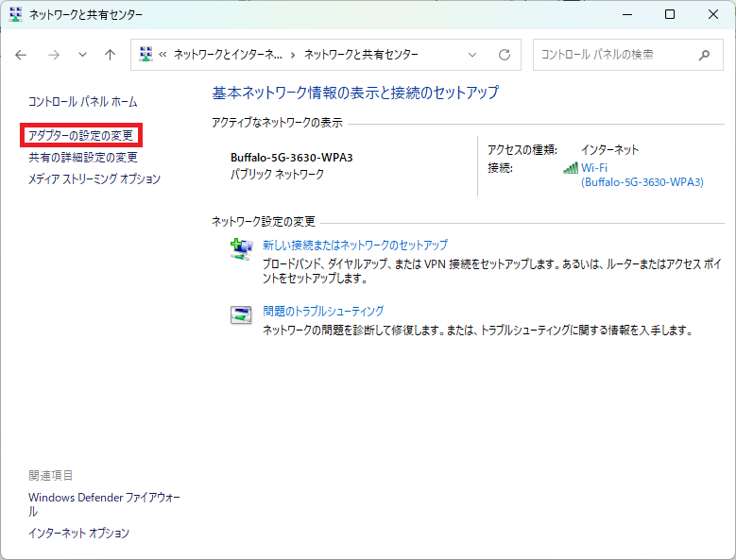Go to コントロール パネル ホーム

82,101
